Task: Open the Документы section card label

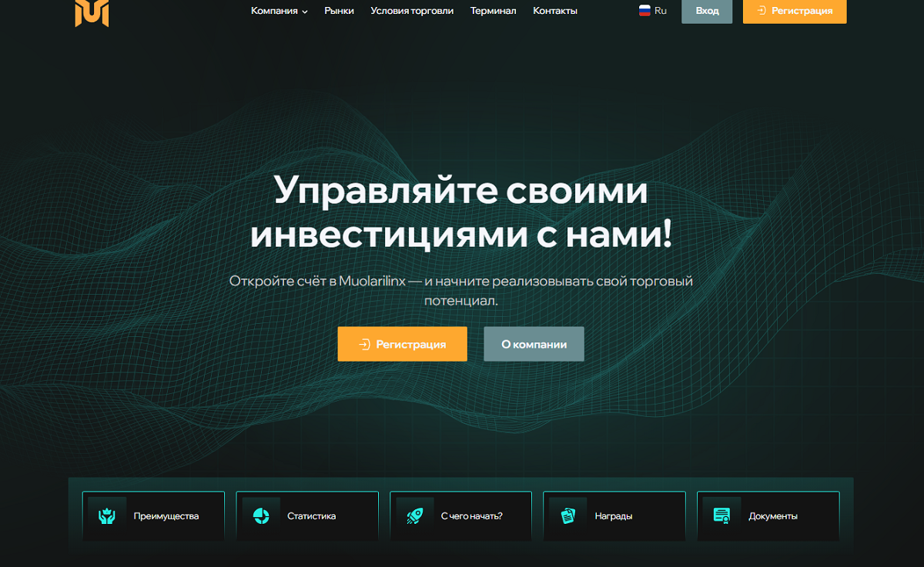Action: (772, 516)
